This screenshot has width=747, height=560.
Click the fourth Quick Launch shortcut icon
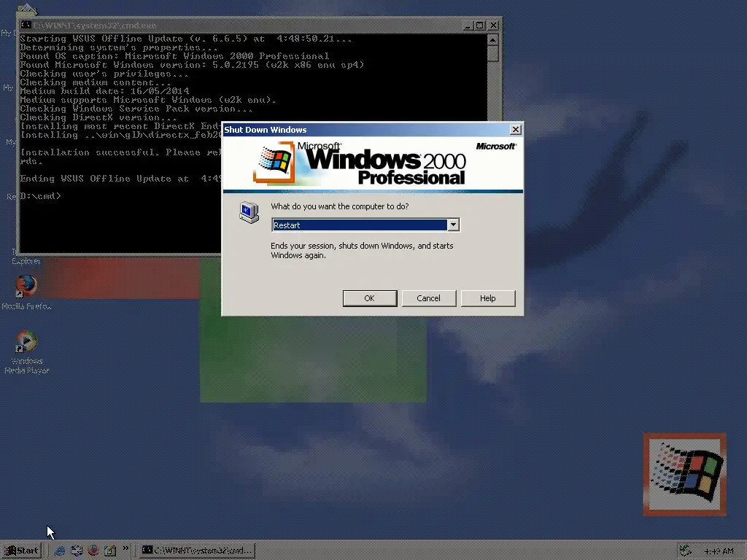point(110,551)
